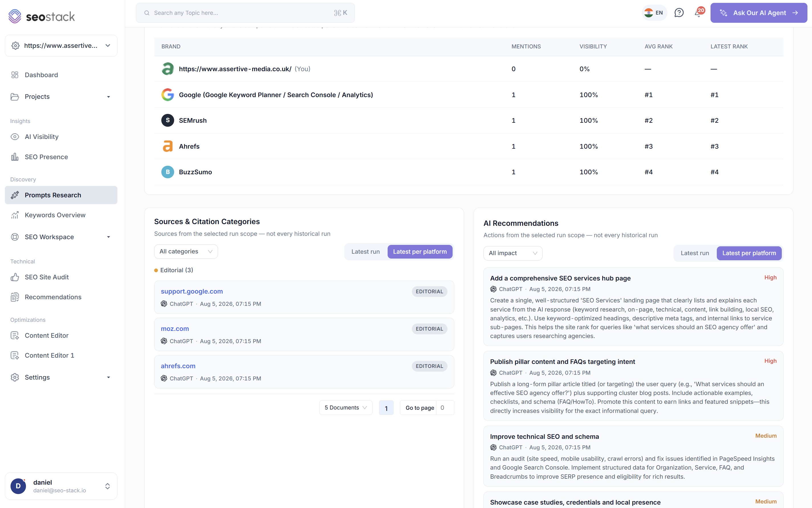Select Latest run in Sources section
The height and width of the screenshot is (508, 812).
(x=365, y=252)
